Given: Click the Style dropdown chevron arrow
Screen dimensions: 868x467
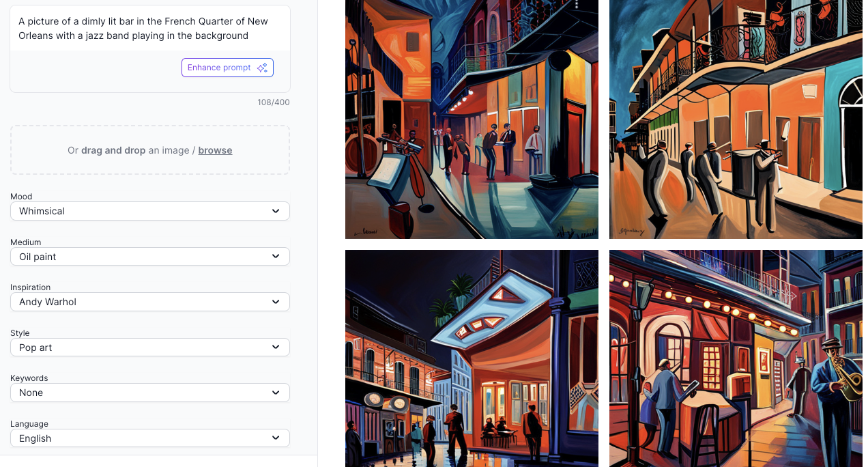Looking at the screenshot, I should click(x=276, y=348).
